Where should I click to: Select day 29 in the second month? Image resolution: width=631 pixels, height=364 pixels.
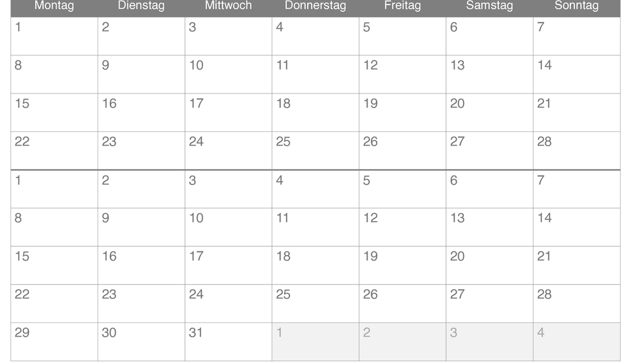pyautogui.click(x=55, y=342)
